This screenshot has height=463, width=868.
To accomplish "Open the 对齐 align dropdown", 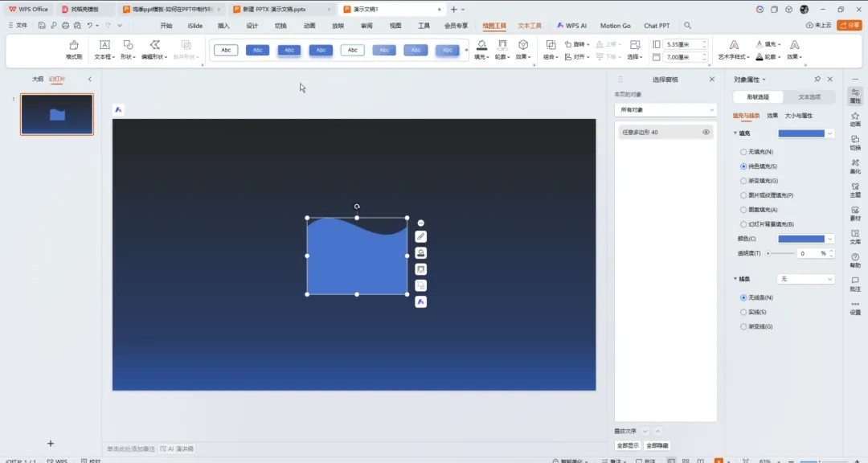I will 577,56.
